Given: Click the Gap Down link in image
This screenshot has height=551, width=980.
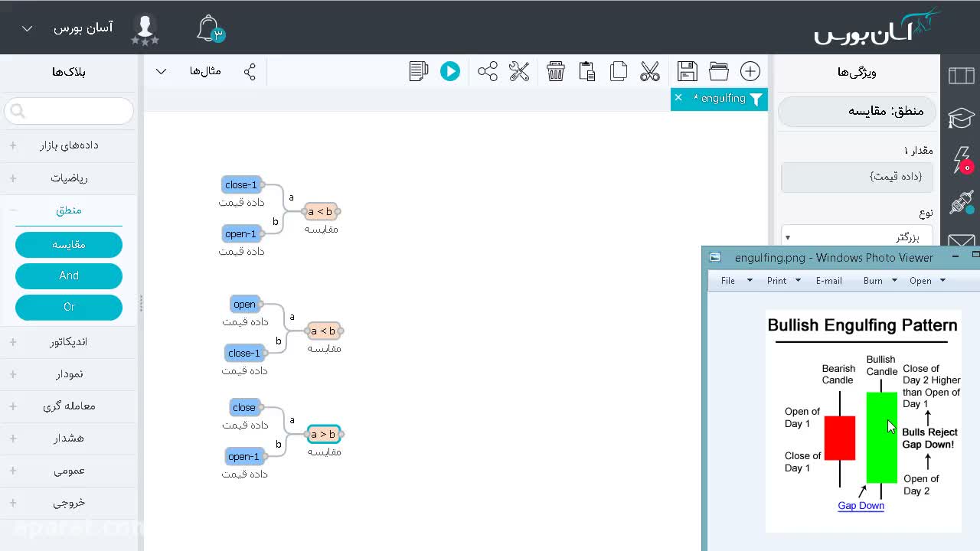Looking at the screenshot, I should click(861, 506).
